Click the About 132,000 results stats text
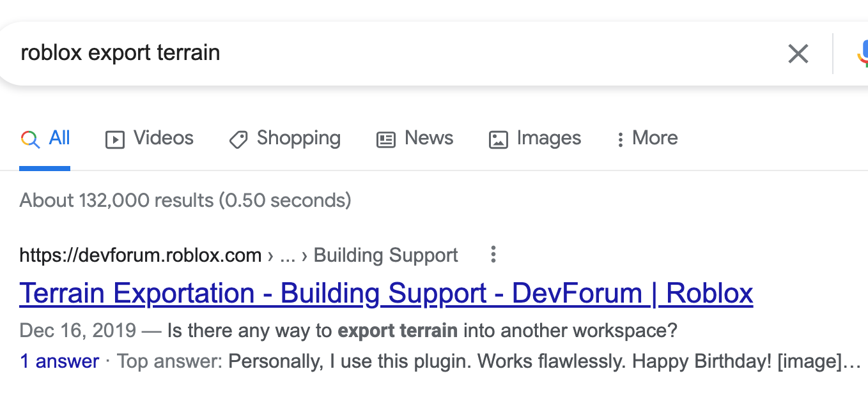 click(185, 200)
